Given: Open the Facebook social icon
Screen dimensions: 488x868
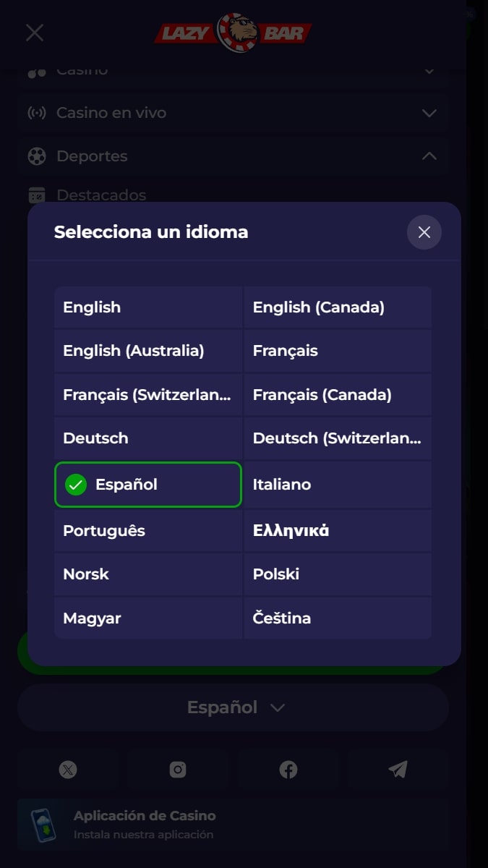Looking at the screenshot, I should point(288,770).
